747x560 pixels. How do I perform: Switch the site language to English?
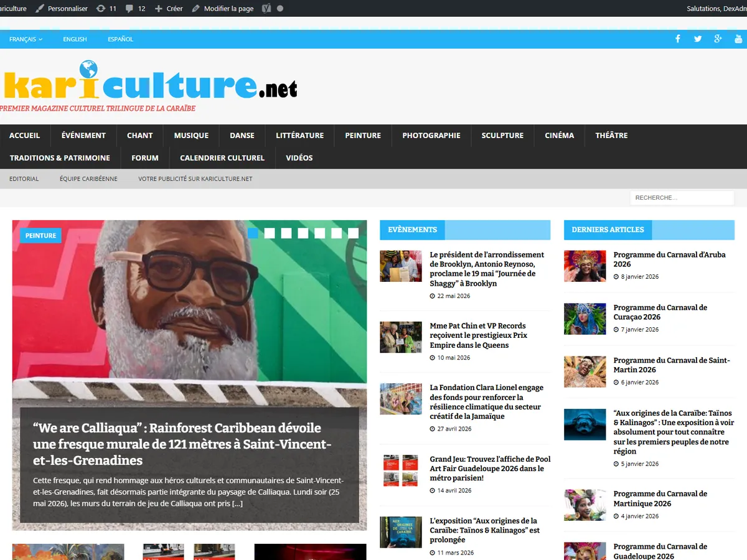click(75, 39)
